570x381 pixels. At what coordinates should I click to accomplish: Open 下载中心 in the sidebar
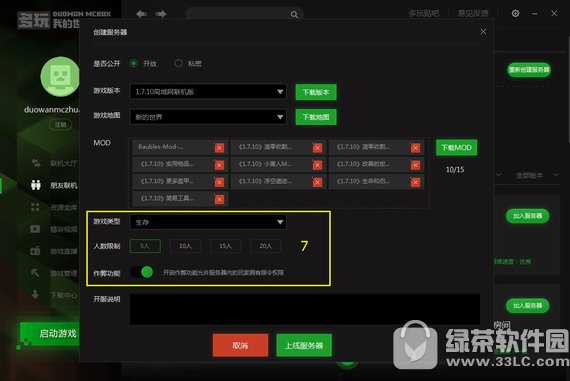click(55, 294)
